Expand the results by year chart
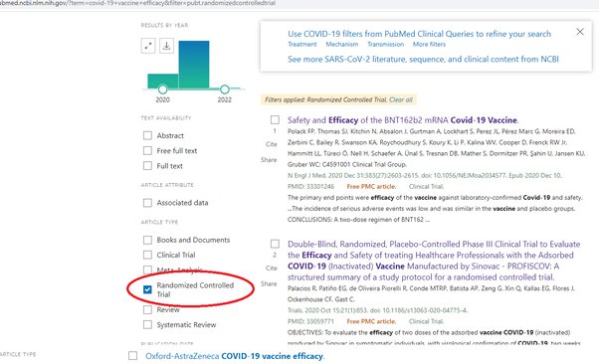This screenshot has height=364, width=599. tap(148, 46)
